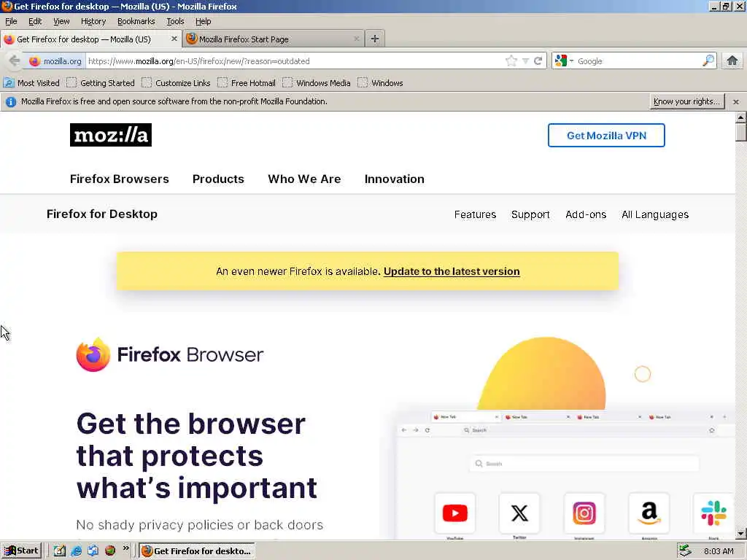
Task: Open the Bookmarks menu
Action: pyautogui.click(x=136, y=21)
